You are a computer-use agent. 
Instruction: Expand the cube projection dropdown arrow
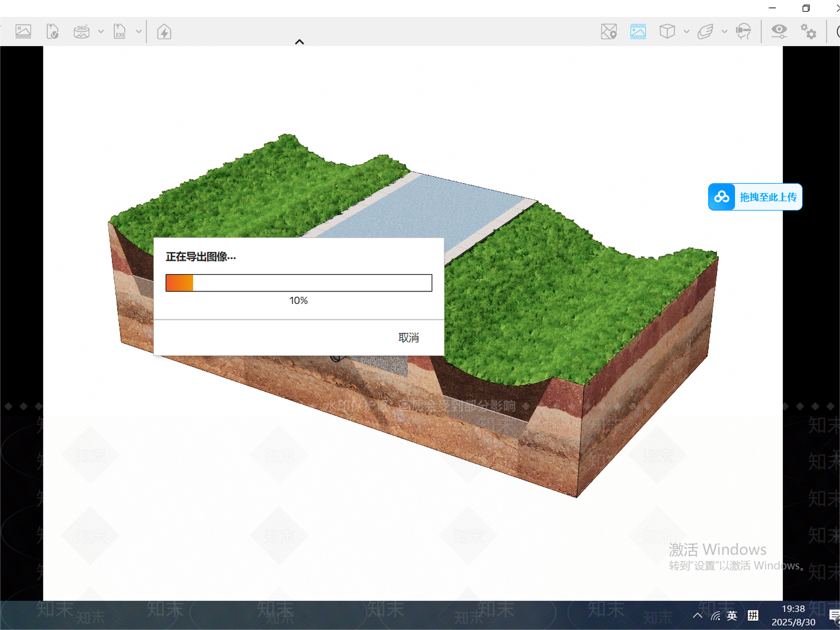point(686,31)
